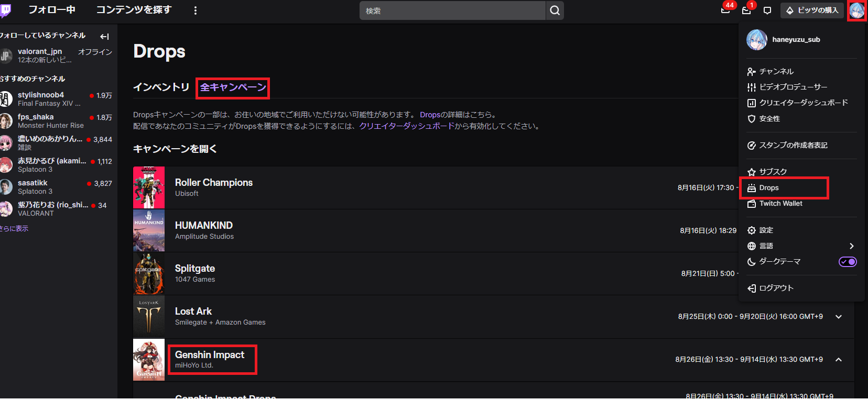Click the Drops gift box icon in menu

point(751,188)
